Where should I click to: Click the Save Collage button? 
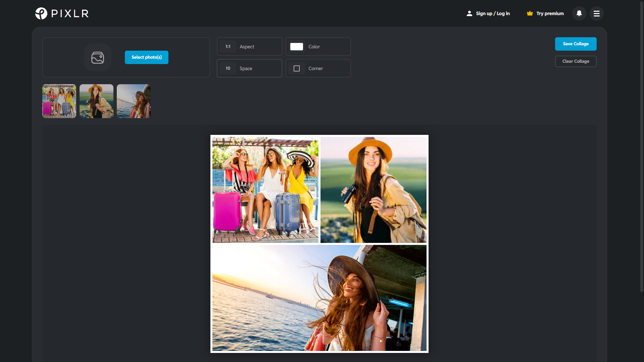(575, 44)
